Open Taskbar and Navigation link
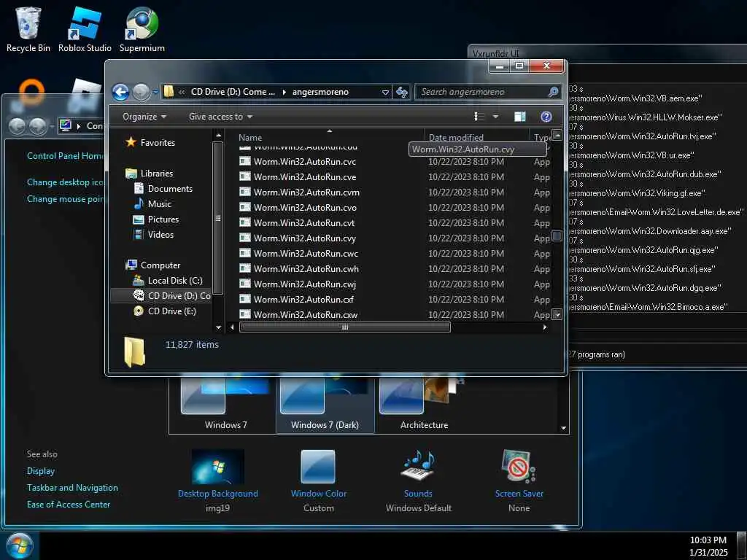747x560 pixels. click(72, 488)
